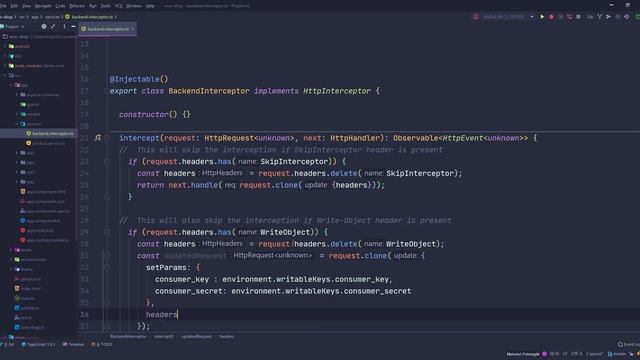Click the Material Palenight theme indicator
Screen dimensions: 640x360
coord(526,354)
